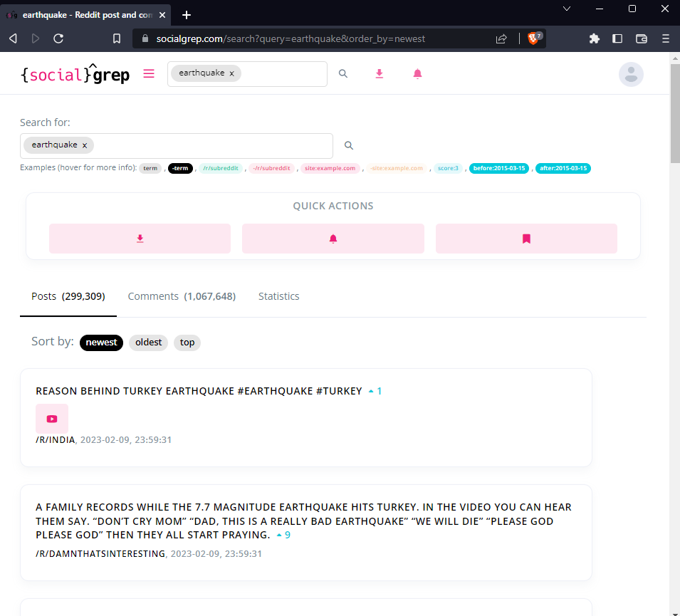Click the 'after:2015-03-15' example chip
Image resolution: width=680 pixels, height=616 pixels.
click(563, 168)
